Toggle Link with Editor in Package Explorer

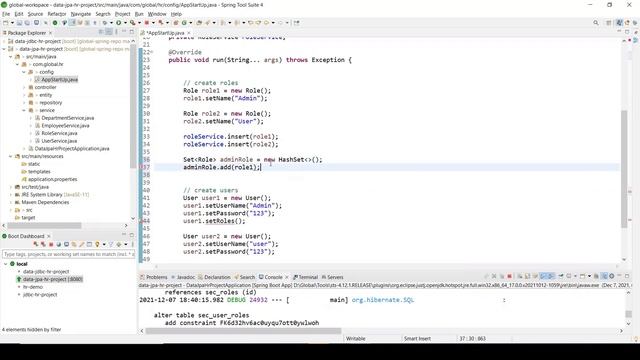[109, 32]
